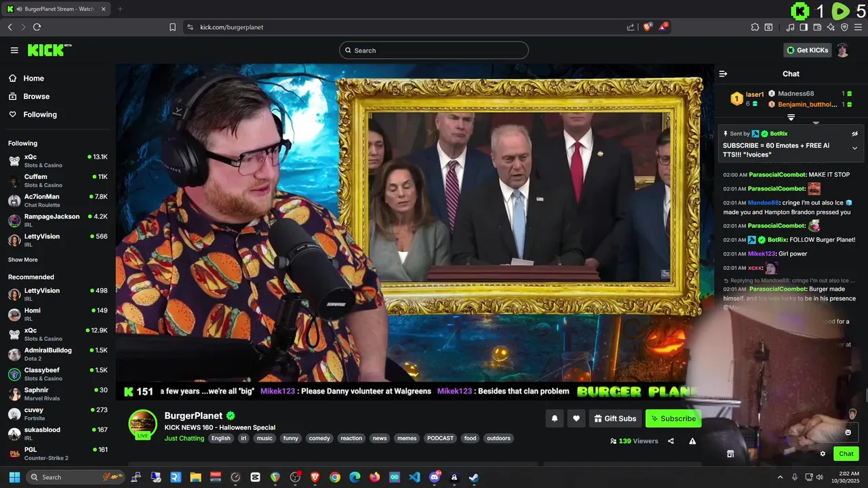The image size is (868, 488).
Task: Click the address bar URL
Action: pos(231,27)
